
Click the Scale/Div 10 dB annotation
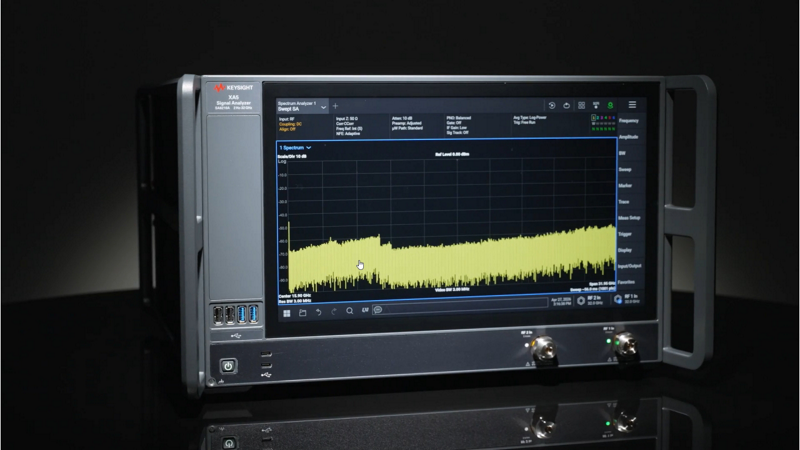(x=292, y=156)
